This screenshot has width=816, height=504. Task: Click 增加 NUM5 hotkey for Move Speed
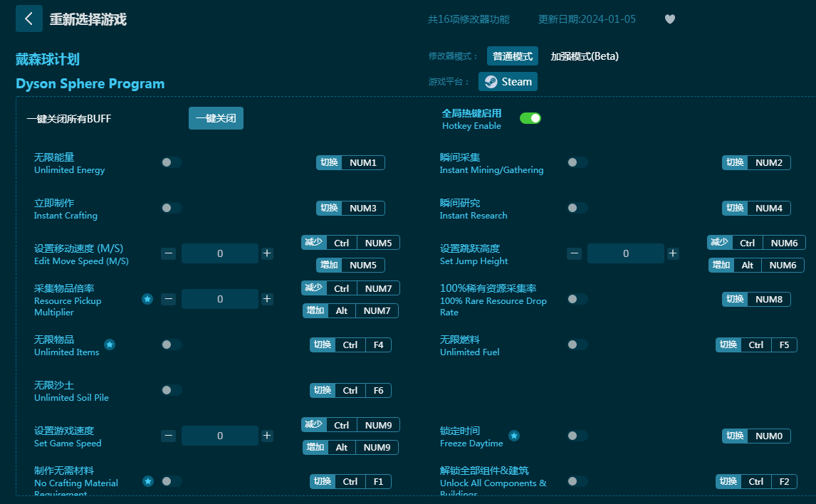350,265
